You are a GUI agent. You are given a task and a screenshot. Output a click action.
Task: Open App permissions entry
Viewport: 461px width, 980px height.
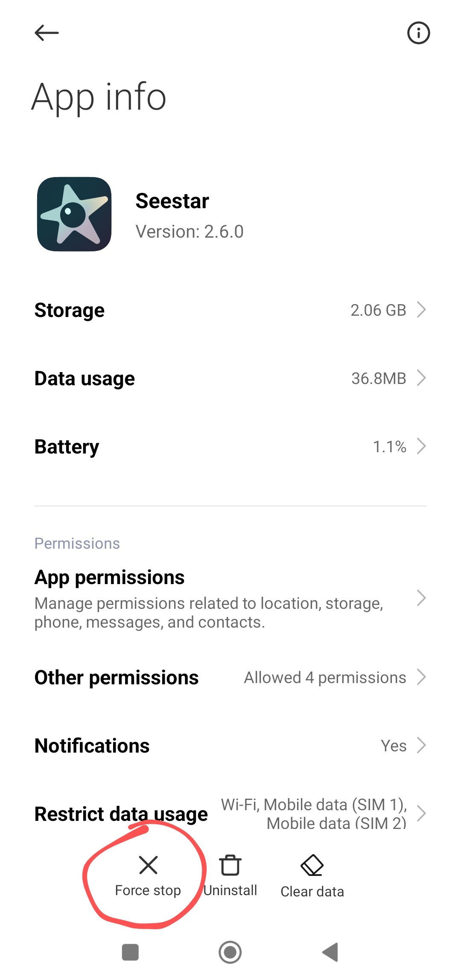coord(230,599)
